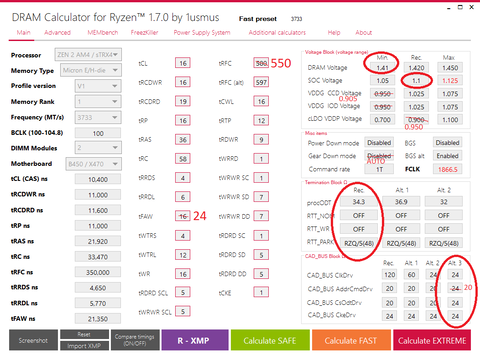Open the Help tab
Screen dimensions: 480x360
334,33
